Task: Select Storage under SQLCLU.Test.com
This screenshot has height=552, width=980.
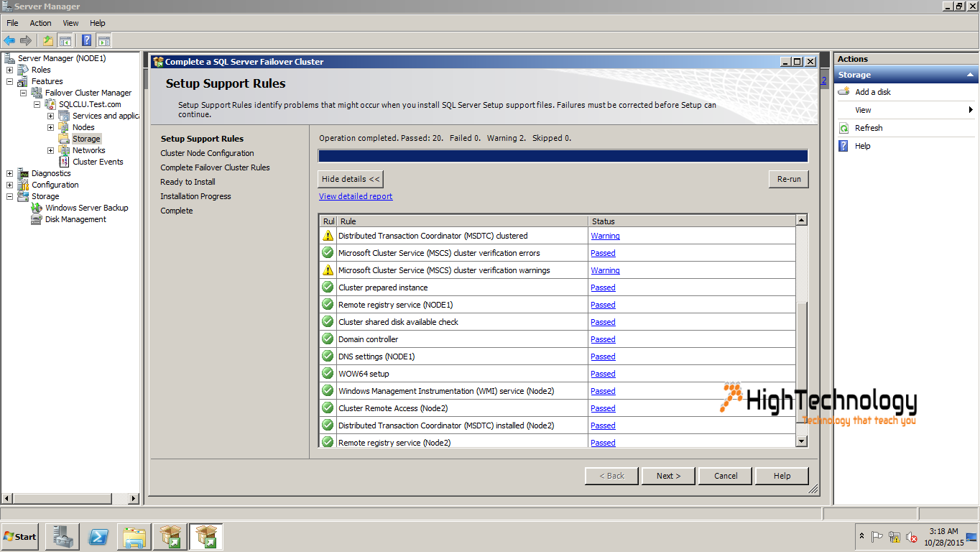Action: point(86,139)
